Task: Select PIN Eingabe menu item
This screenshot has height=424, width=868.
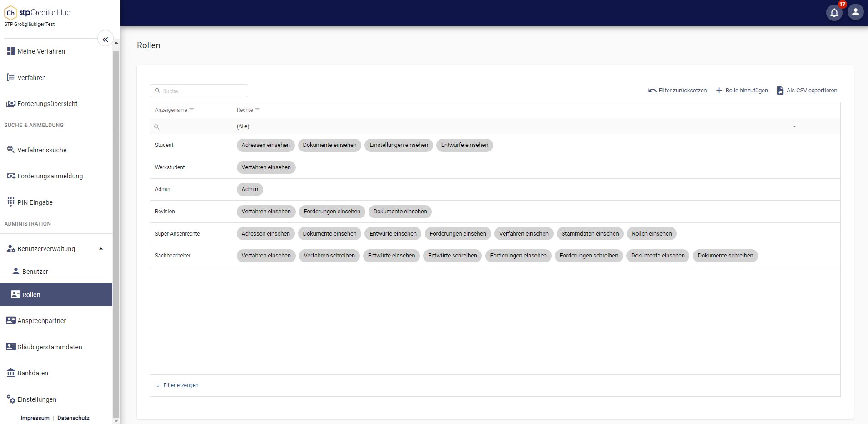Action: (35, 202)
